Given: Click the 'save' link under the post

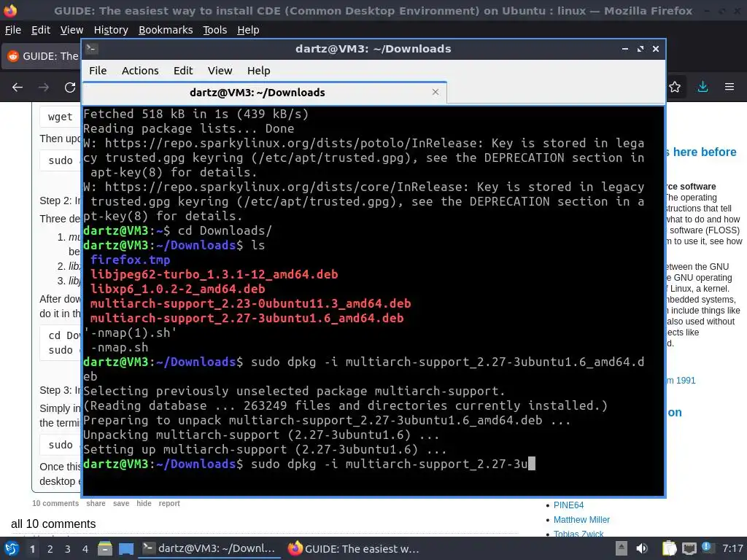Looking at the screenshot, I should [121, 503].
